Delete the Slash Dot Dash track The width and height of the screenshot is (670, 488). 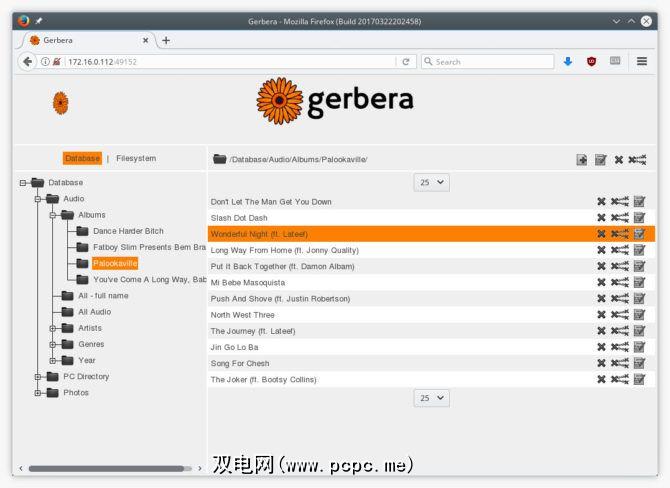pos(601,218)
